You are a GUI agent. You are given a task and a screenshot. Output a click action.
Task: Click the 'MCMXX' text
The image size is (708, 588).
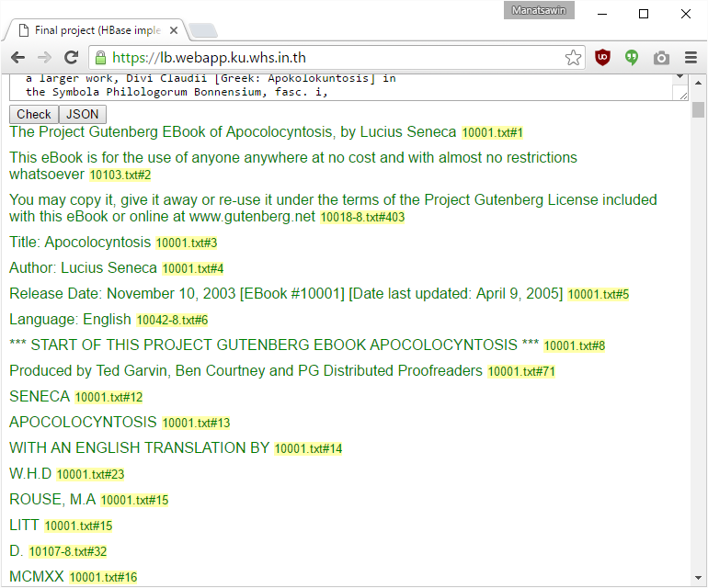(37, 577)
